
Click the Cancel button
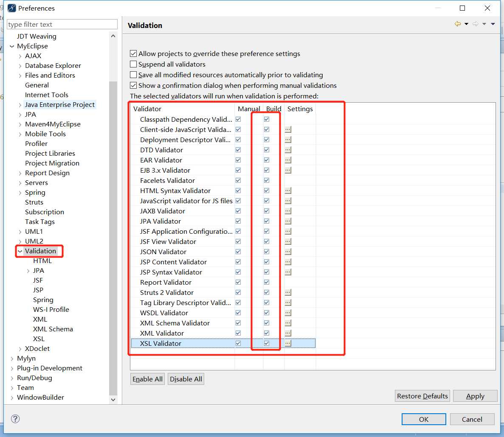(x=472, y=419)
